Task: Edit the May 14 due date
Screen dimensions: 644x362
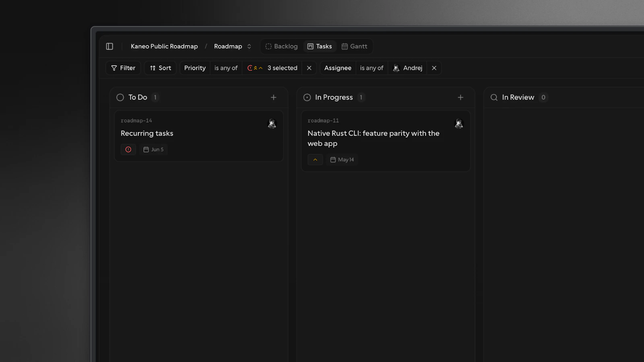Action: (x=342, y=160)
